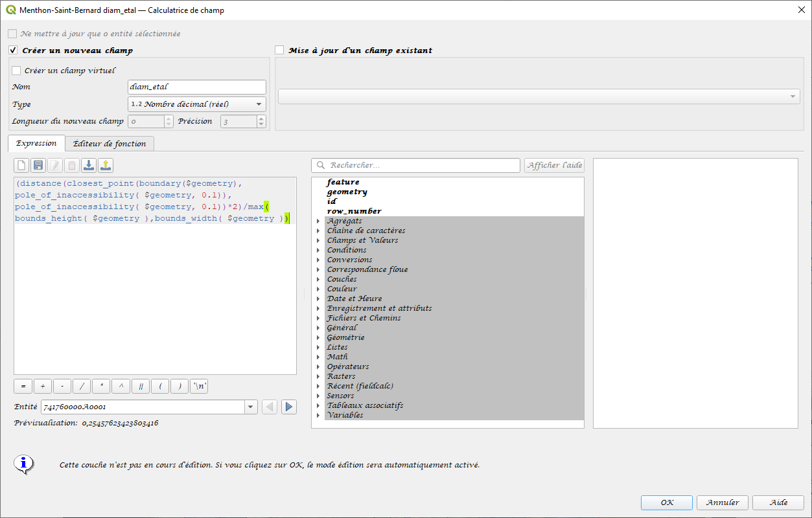Viewport: 812px width, 518px height.
Task: Insert an opening parenthesis
Action: 159,386
